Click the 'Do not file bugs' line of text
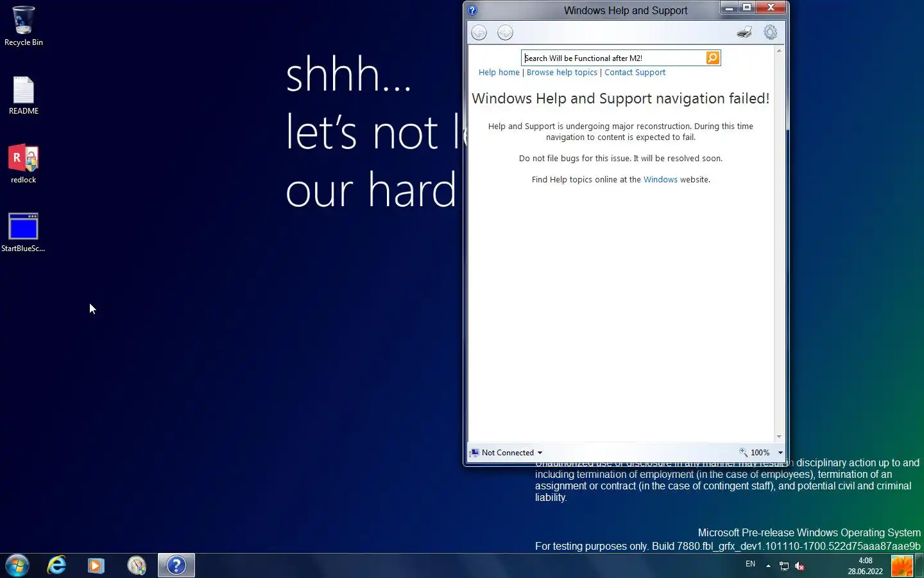924x578 pixels. [x=620, y=159]
